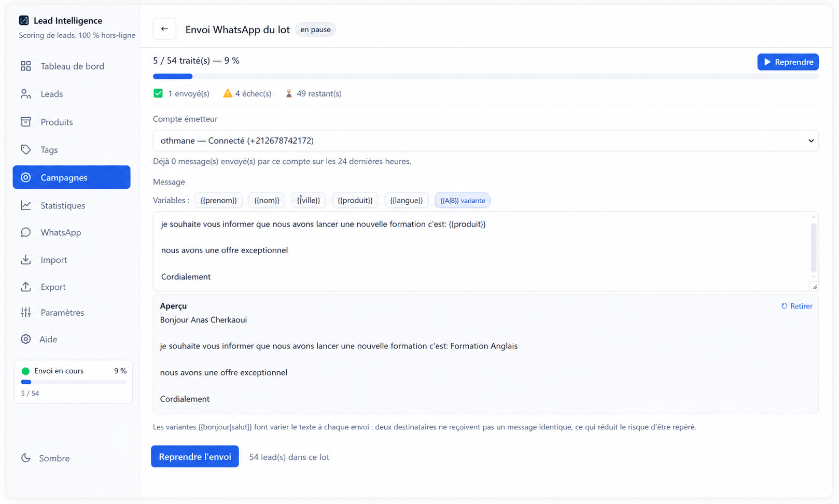
Task: Open the Compte émetteur dropdown
Action: [485, 141]
